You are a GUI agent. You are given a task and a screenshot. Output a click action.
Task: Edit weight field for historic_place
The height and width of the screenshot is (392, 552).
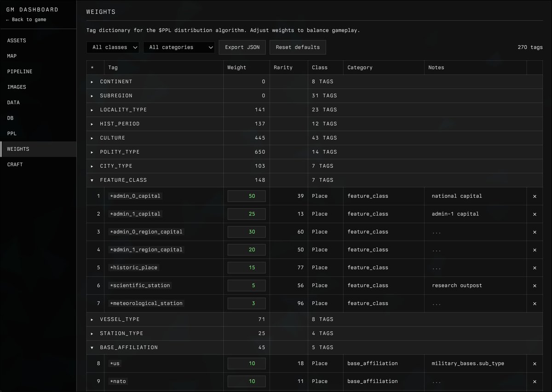(x=247, y=268)
